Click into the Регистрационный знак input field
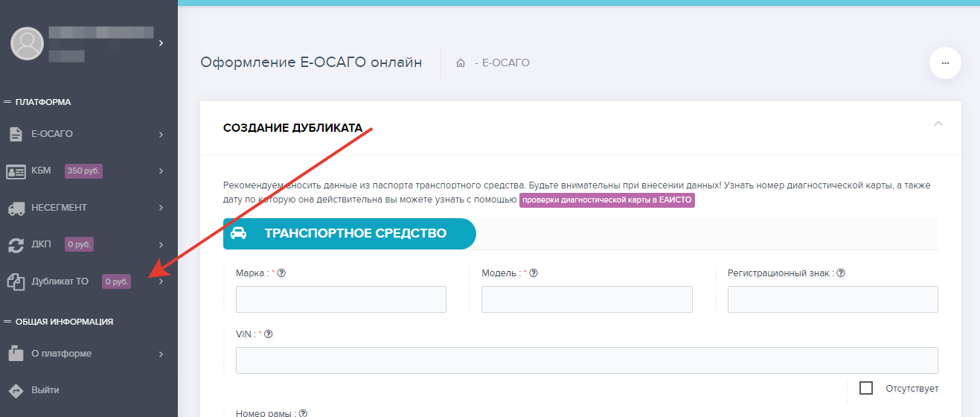 [832, 299]
